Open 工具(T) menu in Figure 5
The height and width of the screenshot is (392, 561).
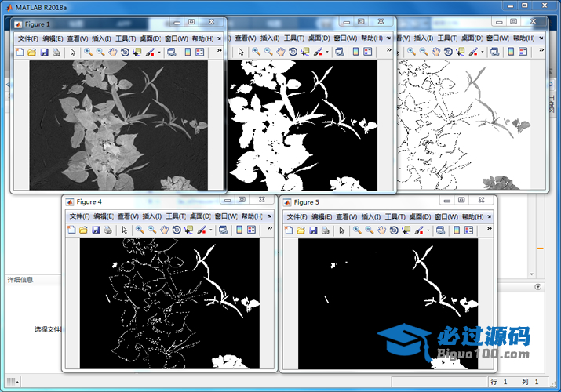(x=395, y=217)
